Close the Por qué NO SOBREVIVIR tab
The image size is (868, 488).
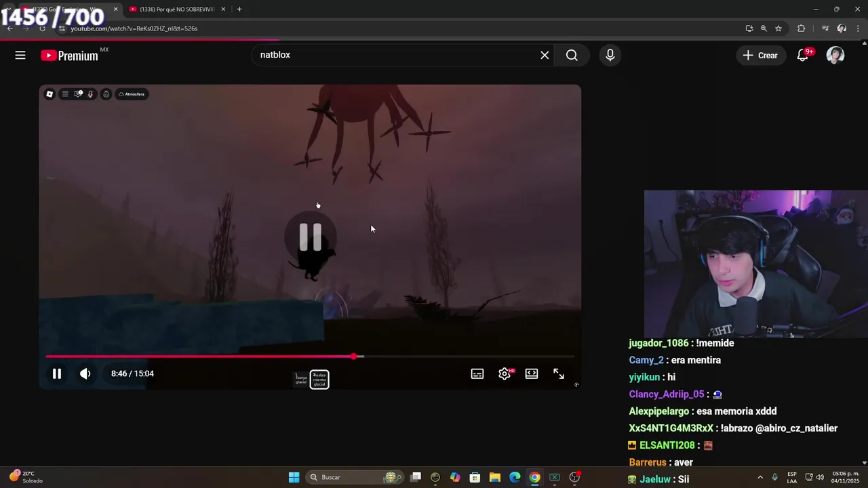(x=223, y=9)
